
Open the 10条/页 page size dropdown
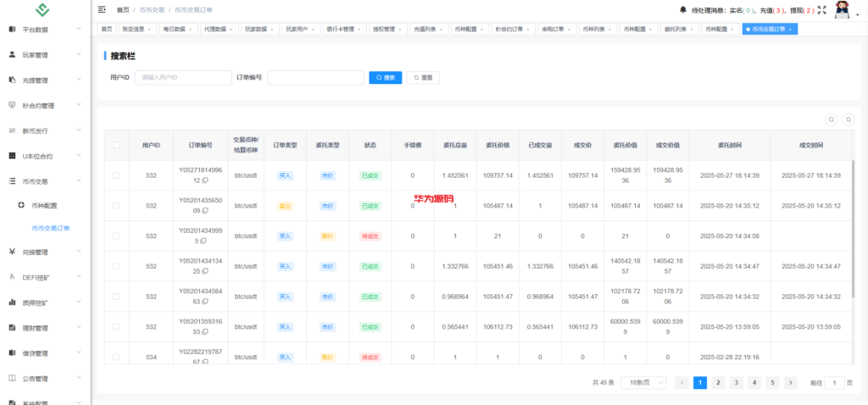tap(643, 383)
